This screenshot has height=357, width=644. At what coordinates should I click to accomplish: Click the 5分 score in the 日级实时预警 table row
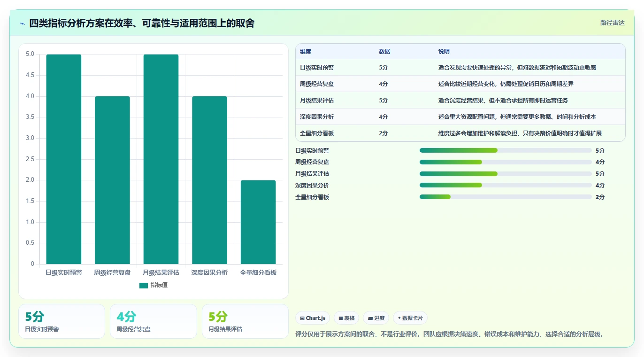point(383,68)
